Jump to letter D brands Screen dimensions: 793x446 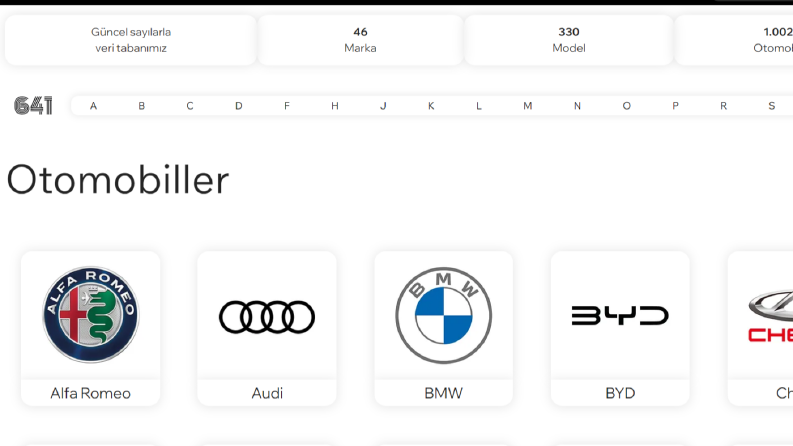tap(239, 106)
